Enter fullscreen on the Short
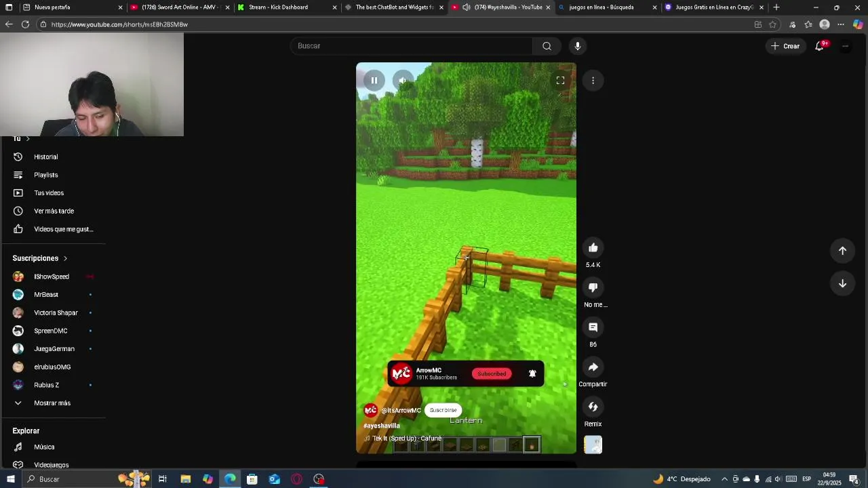The image size is (868, 488). (x=560, y=81)
